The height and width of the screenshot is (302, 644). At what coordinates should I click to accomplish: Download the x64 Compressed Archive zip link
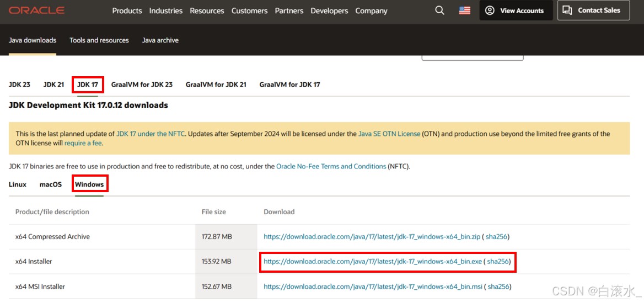point(372,236)
